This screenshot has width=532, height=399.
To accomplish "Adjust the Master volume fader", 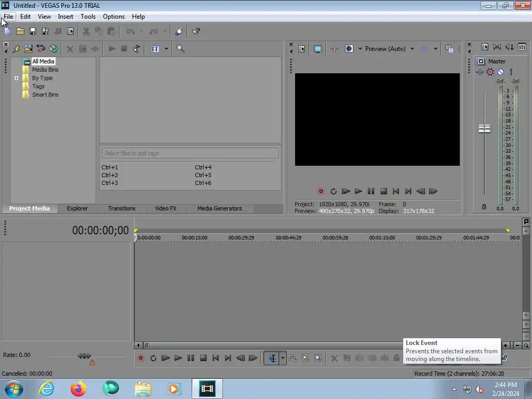I will (484, 129).
